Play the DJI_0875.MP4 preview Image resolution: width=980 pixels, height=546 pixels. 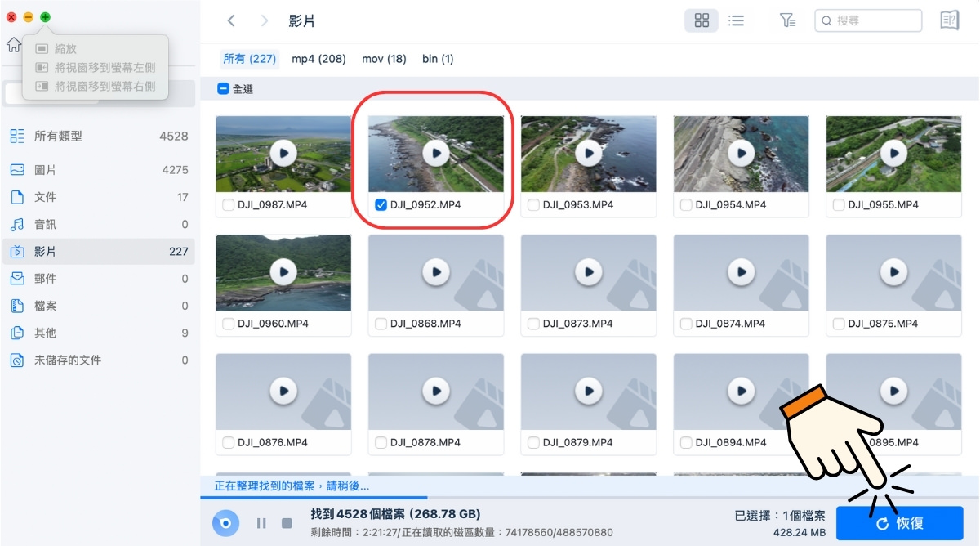[x=893, y=272]
